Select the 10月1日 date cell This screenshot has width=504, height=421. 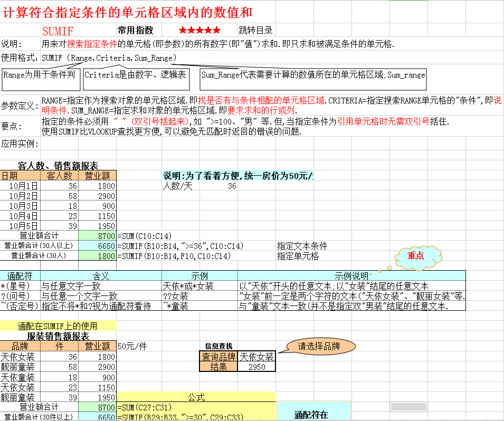20,186
